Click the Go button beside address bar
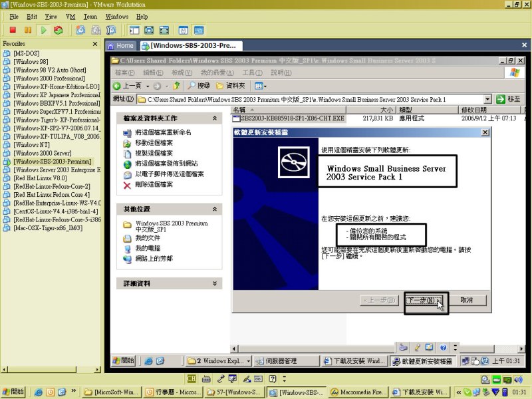The height and width of the screenshot is (399, 532). (508, 99)
